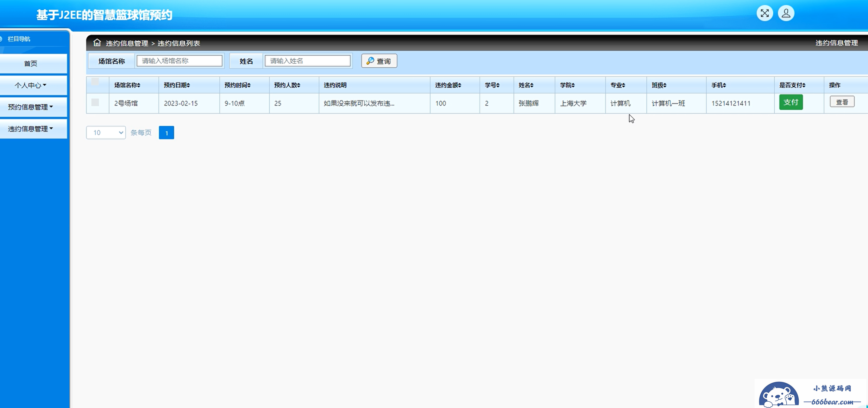Focus the 请输入姓名 input field
This screenshot has width=868, height=408.
tap(308, 61)
